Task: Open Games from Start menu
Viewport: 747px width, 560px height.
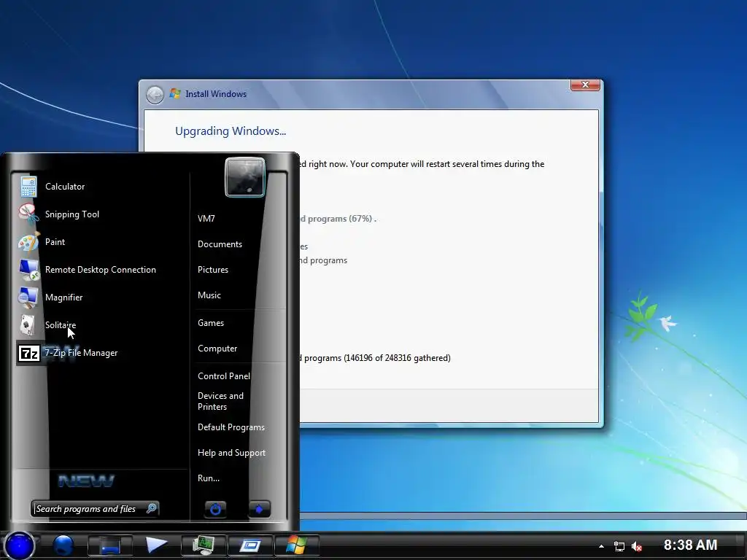Action: [x=211, y=323]
